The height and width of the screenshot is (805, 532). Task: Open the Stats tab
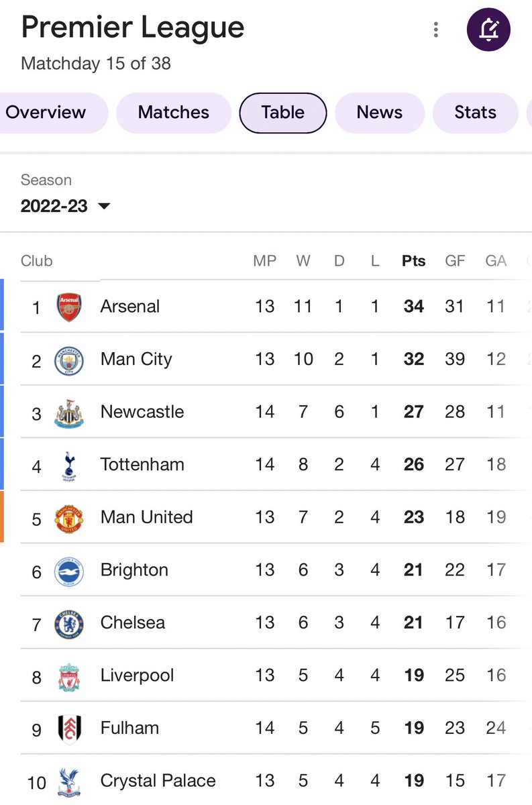tap(476, 113)
